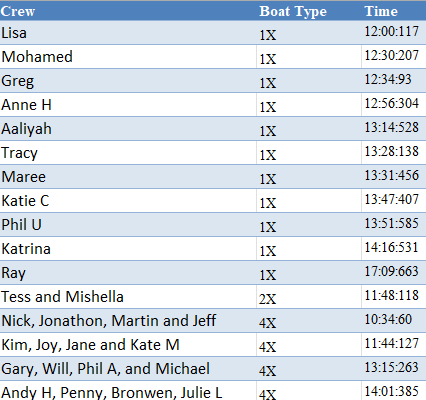The width and height of the screenshot is (426, 400).
Task: Select Gary, Will, Phil A, and Michael cell
Action: point(128,369)
